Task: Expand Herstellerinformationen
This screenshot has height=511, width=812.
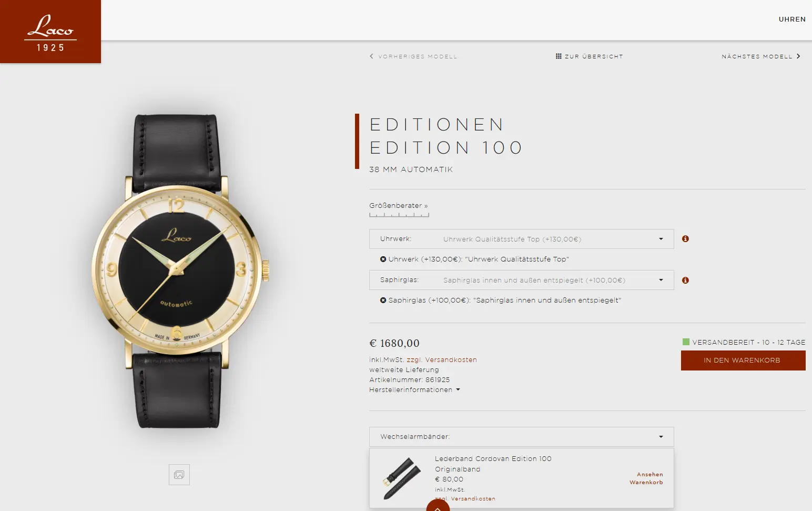Action: pyautogui.click(x=414, y=390)
